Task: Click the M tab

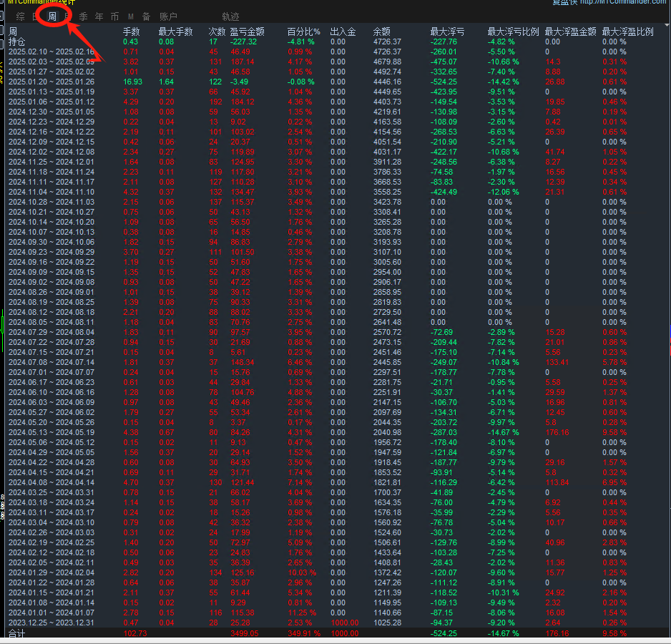Action: click(x=130, y=16)
